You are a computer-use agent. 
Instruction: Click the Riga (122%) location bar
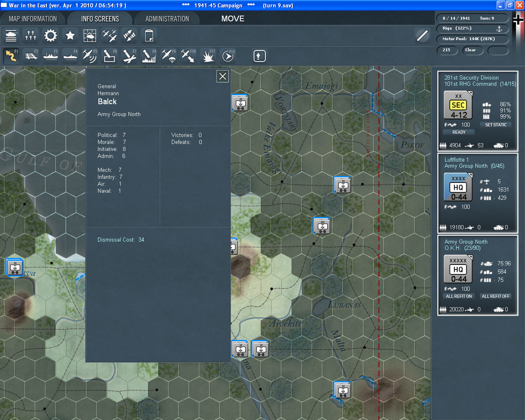point(472,28)
